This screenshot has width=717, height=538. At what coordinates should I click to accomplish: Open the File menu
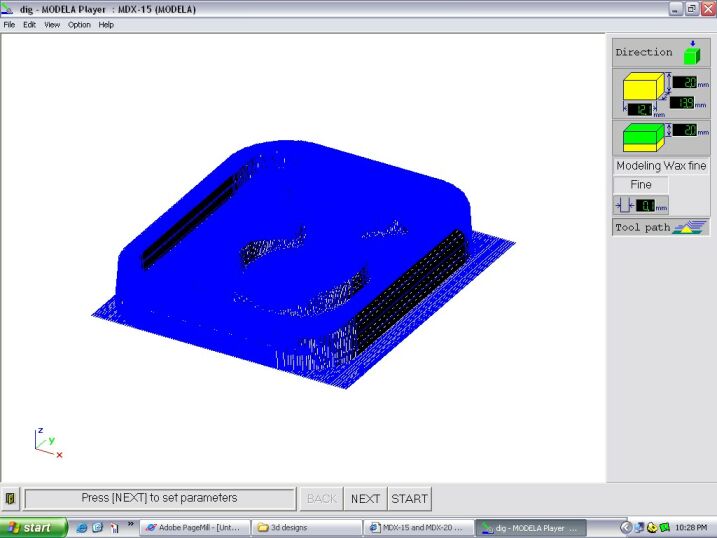9,25
